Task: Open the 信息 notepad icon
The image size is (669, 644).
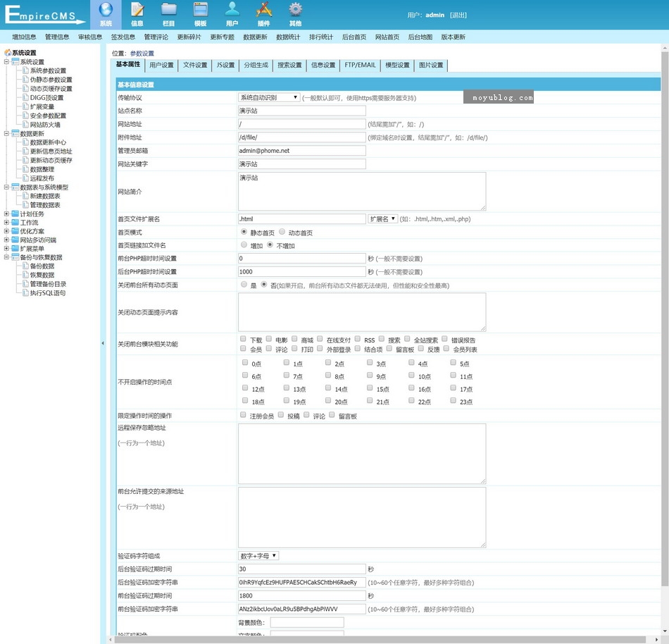Action: [x=137, y=9]
